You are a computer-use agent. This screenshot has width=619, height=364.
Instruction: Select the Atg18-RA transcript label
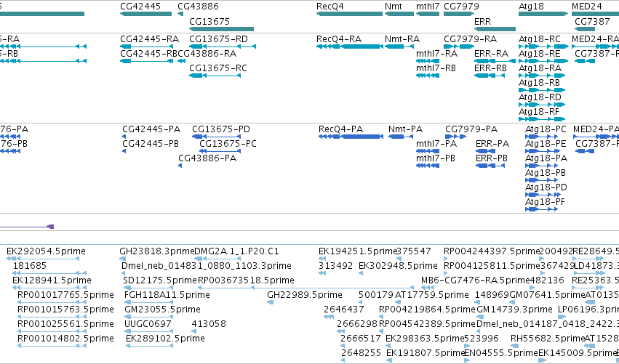coord(540,68)
